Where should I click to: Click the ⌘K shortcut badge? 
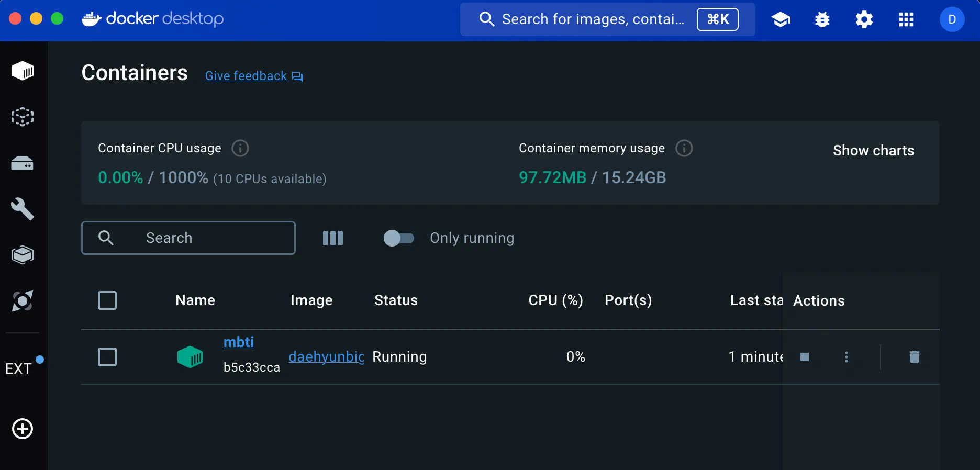click(x=718, y=19)
